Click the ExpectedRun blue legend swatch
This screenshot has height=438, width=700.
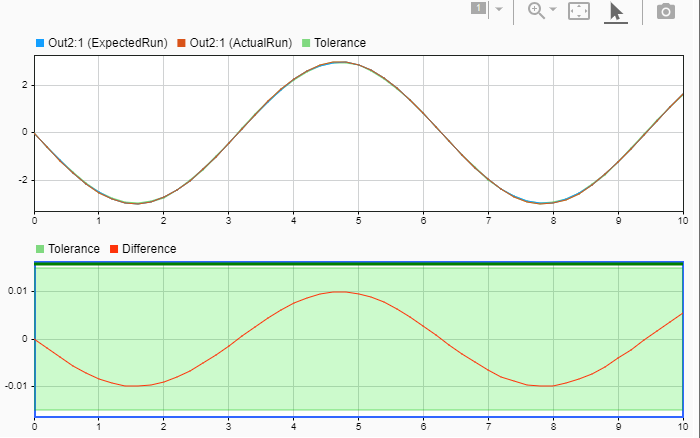[x=40, y=43]
